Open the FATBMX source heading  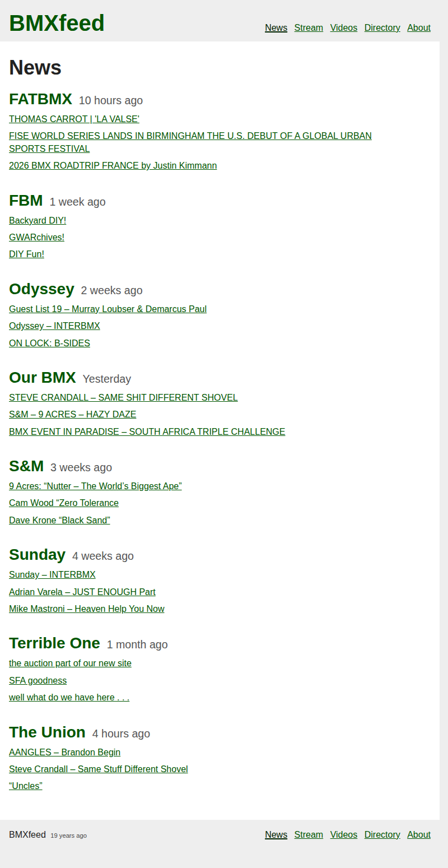point(40,99)
